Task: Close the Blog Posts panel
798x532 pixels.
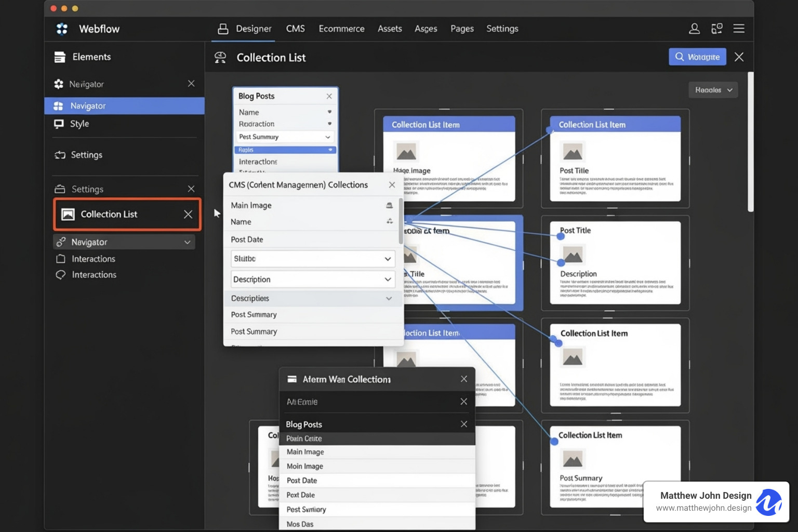Action: (329, 96)
